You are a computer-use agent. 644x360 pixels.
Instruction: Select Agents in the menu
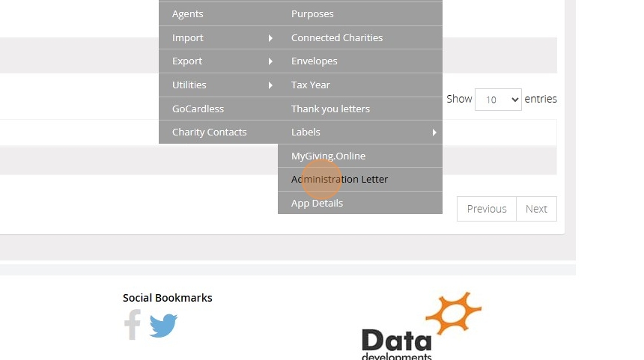(187, 14)
